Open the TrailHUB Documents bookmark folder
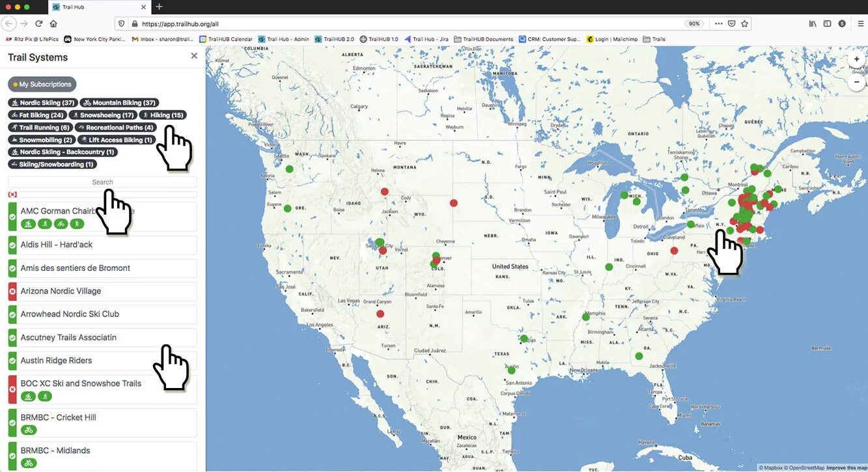 coord(484,39)
